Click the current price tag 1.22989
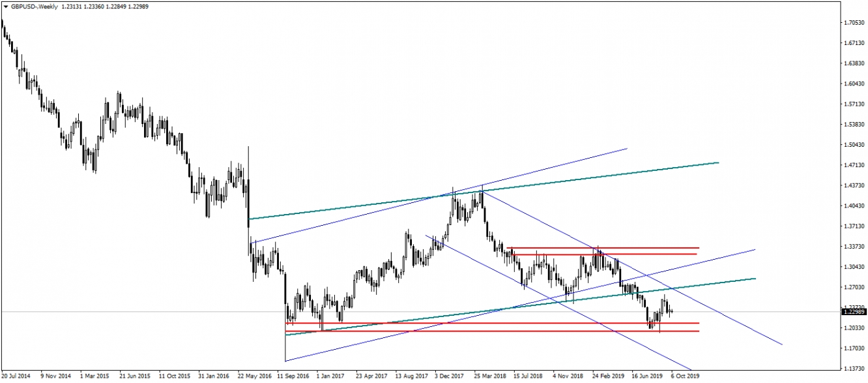 click(x=853, y=312)
